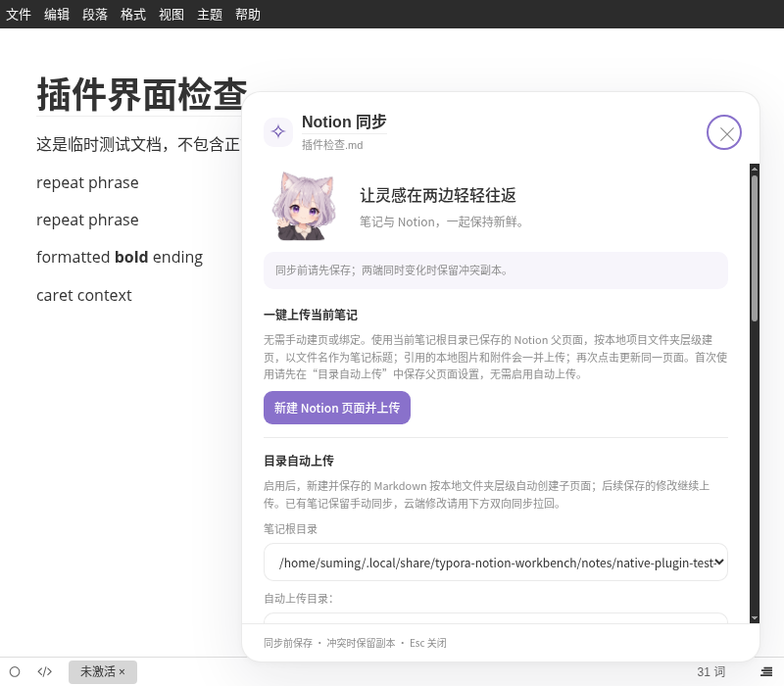
Task: Open the 格式 menu
Action: [133, 14]
